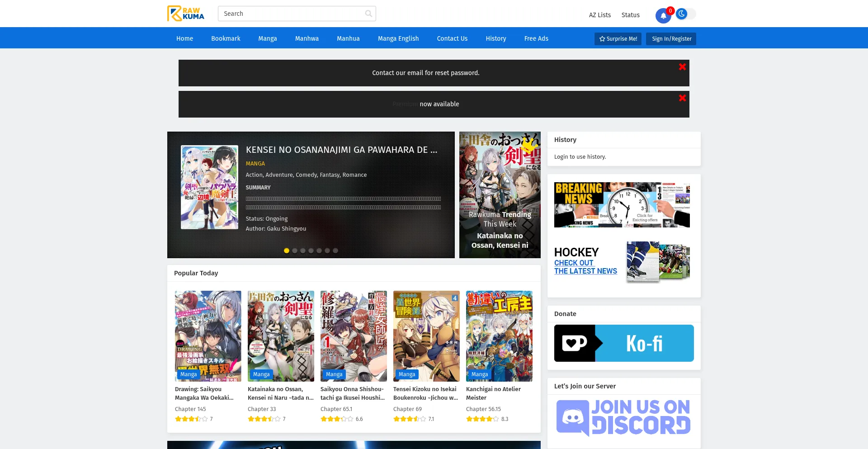
Task: Open the homepage via the Rawkuma logo
Action: (x=186, y=13)
